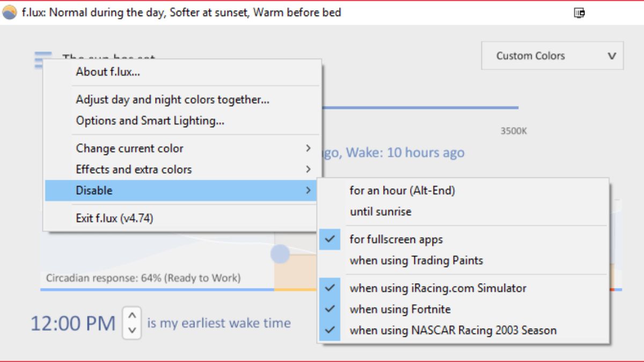Click the f.lux sun logo in title bar

point(10,12)
